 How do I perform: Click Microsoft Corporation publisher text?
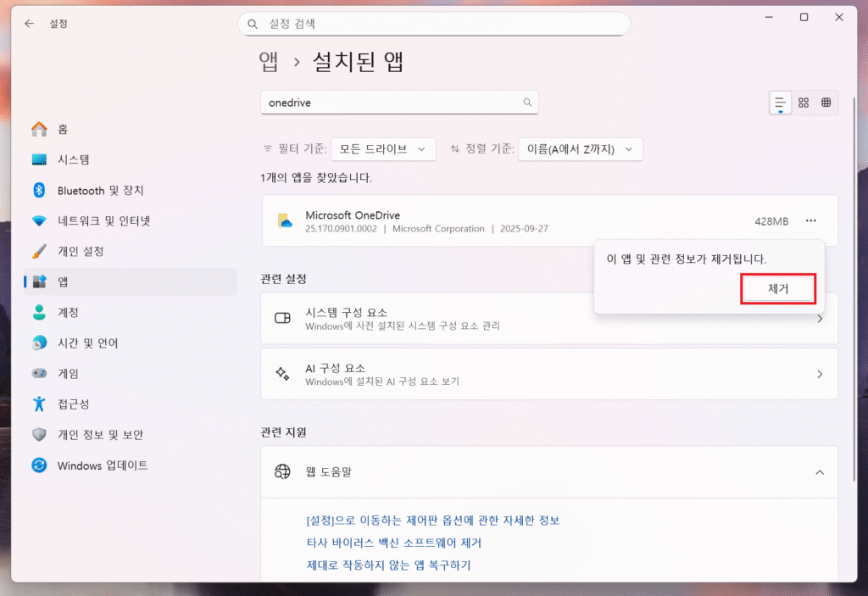coord(438,229)
